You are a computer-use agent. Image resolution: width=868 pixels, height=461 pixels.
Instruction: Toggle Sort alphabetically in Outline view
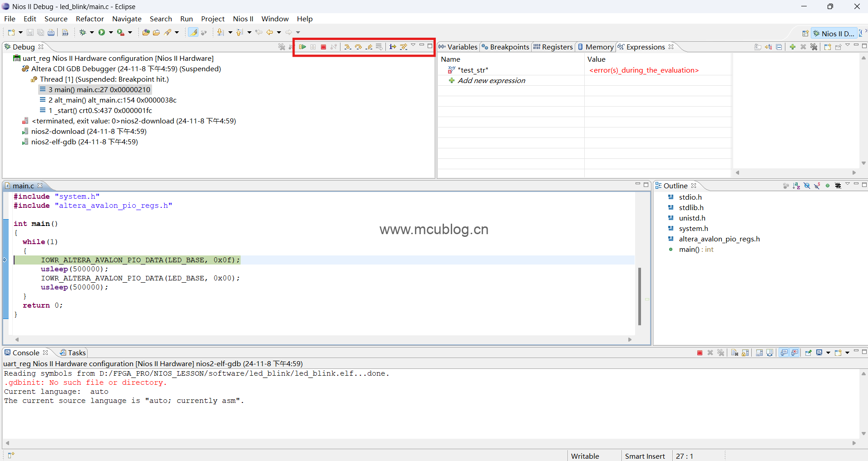796,186
